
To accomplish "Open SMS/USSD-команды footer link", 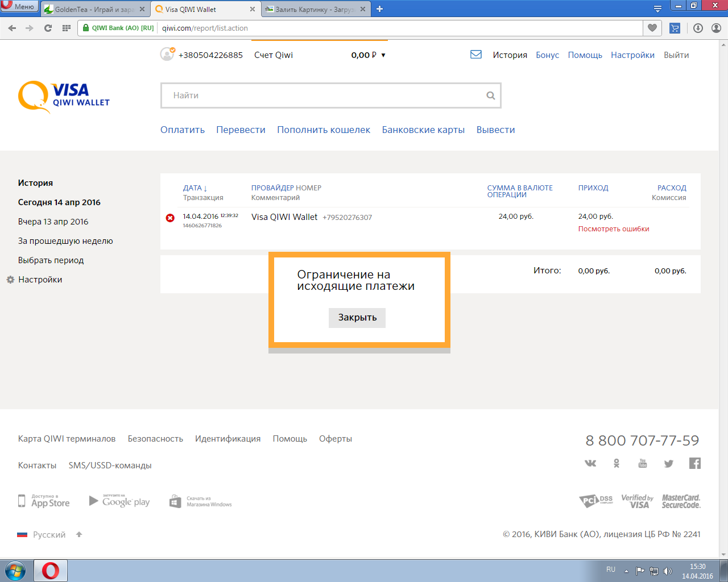I will click(110, 465).
